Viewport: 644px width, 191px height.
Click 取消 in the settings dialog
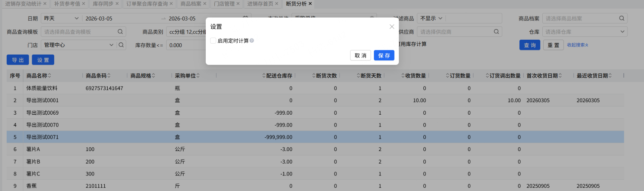pos(360,56)
